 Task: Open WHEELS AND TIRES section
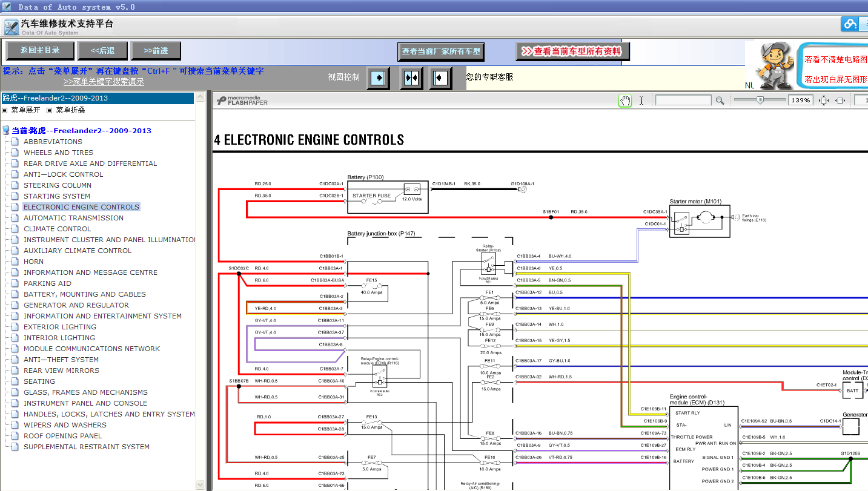[58, 153]
